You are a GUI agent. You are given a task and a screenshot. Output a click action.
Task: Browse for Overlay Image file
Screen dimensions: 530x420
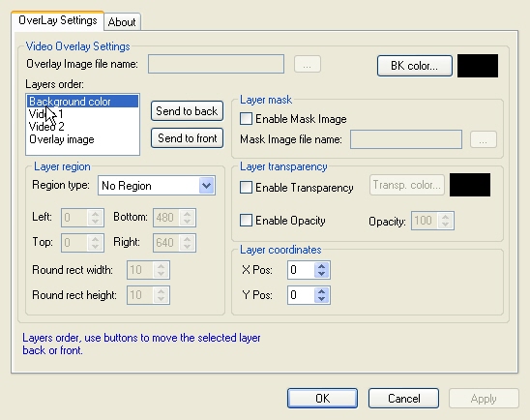308,64
